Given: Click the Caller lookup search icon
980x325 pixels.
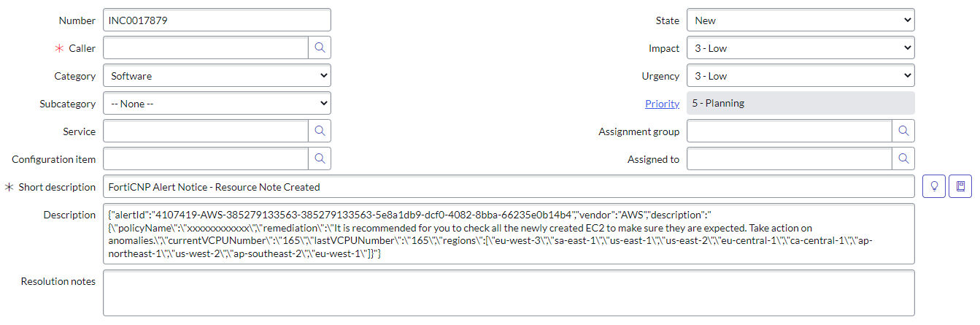Looking at the screenshot, I should coord(320,48).
